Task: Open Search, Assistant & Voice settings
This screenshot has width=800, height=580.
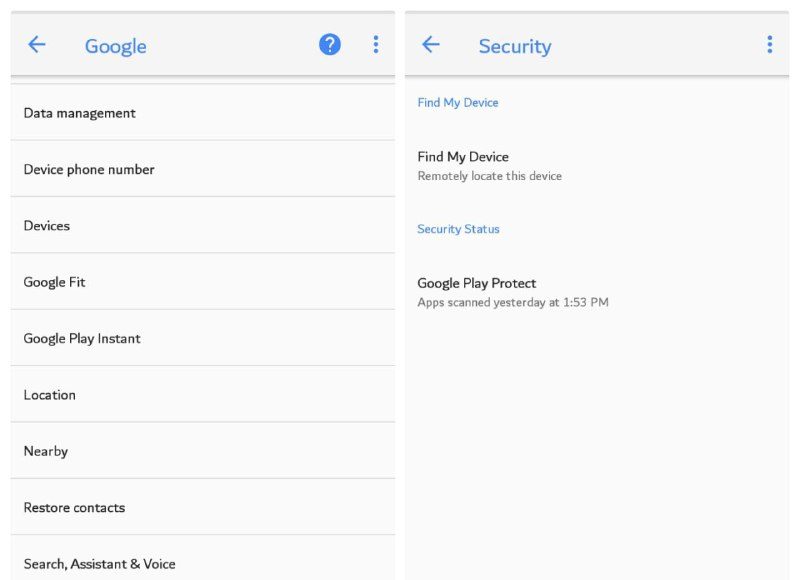Action: (203, 558)
